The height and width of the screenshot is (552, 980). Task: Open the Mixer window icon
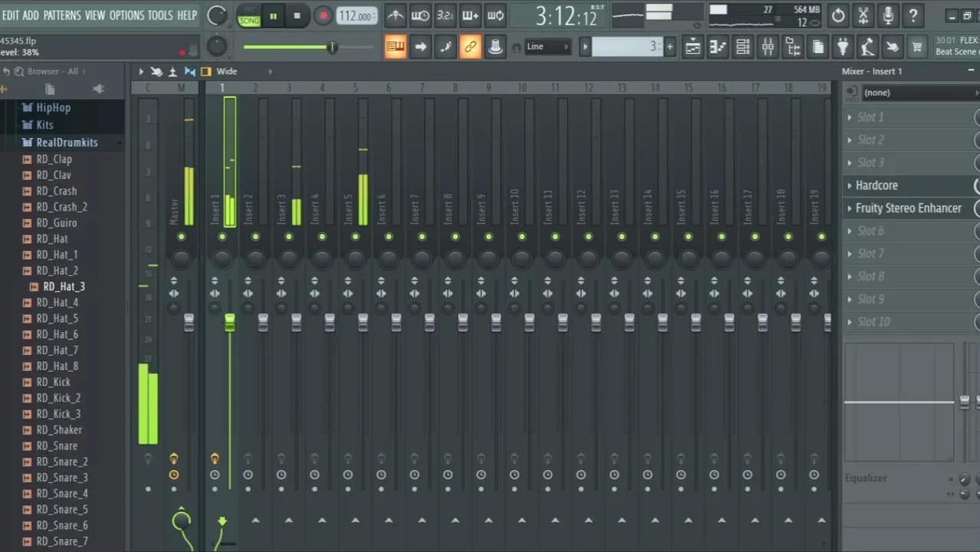click(x=768, y=48)
